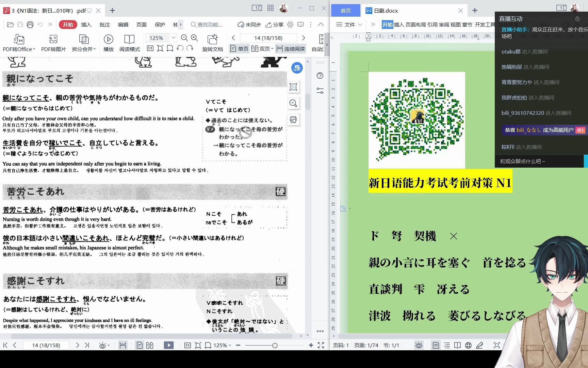Screen dimensions: 588x368
Task: Click the PDF转图片 tool
Action: (53, 43)
